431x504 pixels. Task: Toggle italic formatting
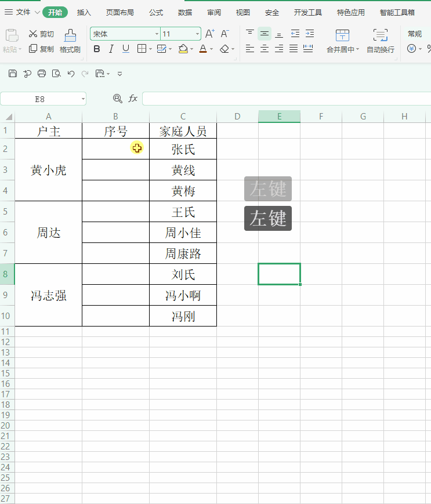[111, 49]
